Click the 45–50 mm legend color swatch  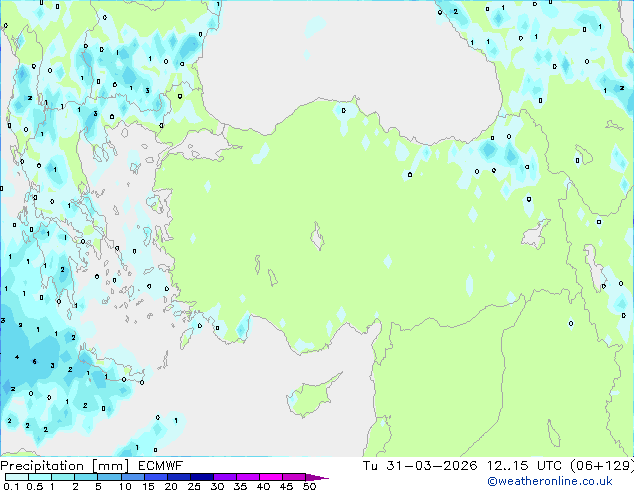(294, 477)
